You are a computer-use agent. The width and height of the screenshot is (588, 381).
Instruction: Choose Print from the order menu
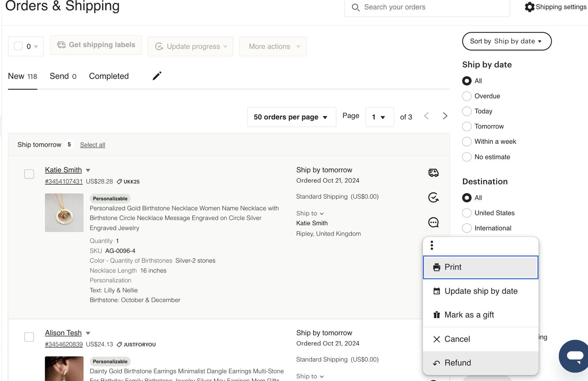[480, 267]
